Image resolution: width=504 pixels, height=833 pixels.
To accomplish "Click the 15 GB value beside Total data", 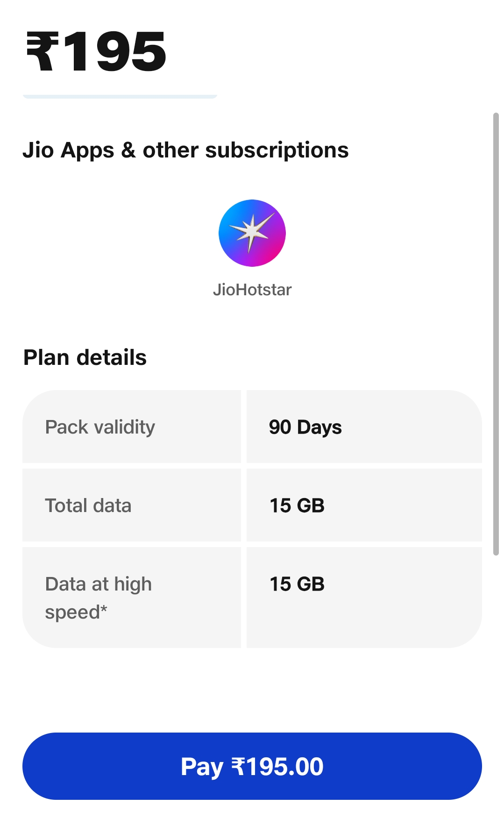I will coord(297,505).
